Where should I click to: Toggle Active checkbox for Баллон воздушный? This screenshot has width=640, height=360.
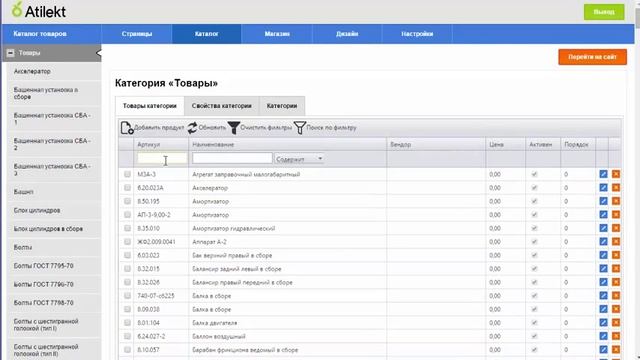(534, 336)
